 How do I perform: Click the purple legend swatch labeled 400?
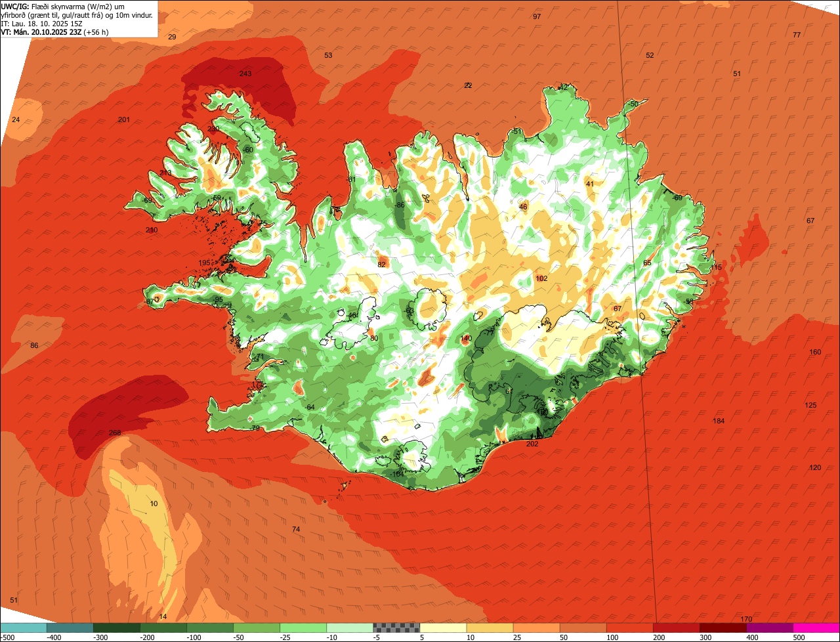[x=770, y=628]
